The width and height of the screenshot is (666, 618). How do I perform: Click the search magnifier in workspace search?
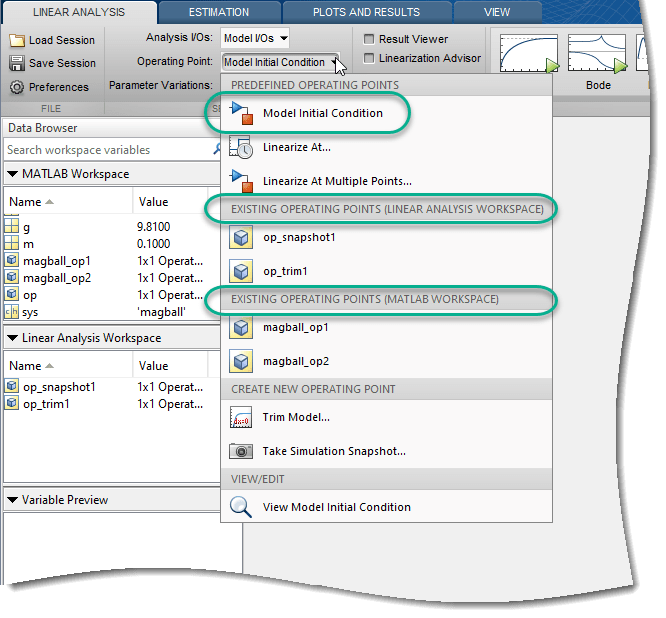pos(217,149)
